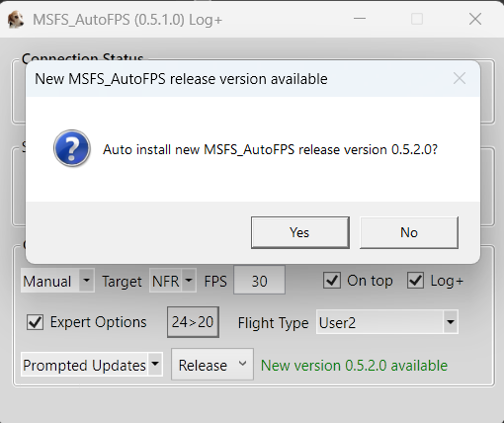The height and width of the screenshot is (423, 504).
Task: Decline the update with No button
Action: pyautogui.click(x=409, y=232)
